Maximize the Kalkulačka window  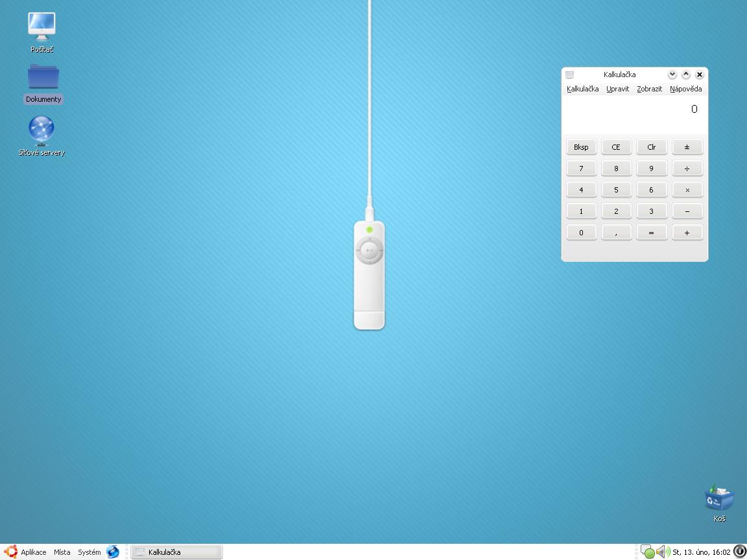pyautogui.click(x=686, y=75)
